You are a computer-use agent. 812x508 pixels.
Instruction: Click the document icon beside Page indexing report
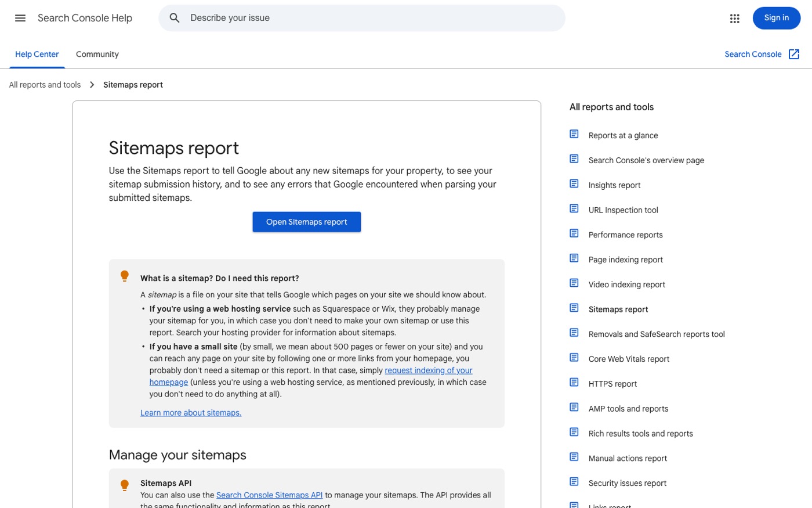574,258
